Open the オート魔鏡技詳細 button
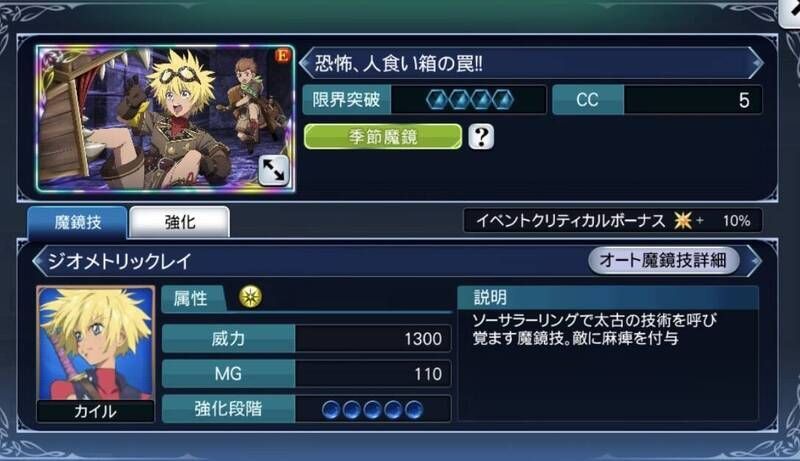Screen dimensions: 800x461 663,261
